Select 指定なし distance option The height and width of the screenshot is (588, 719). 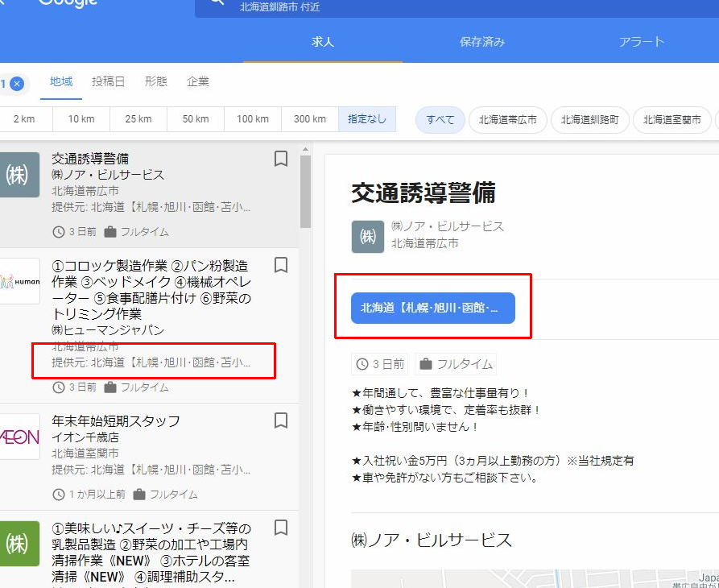[367, 119]
